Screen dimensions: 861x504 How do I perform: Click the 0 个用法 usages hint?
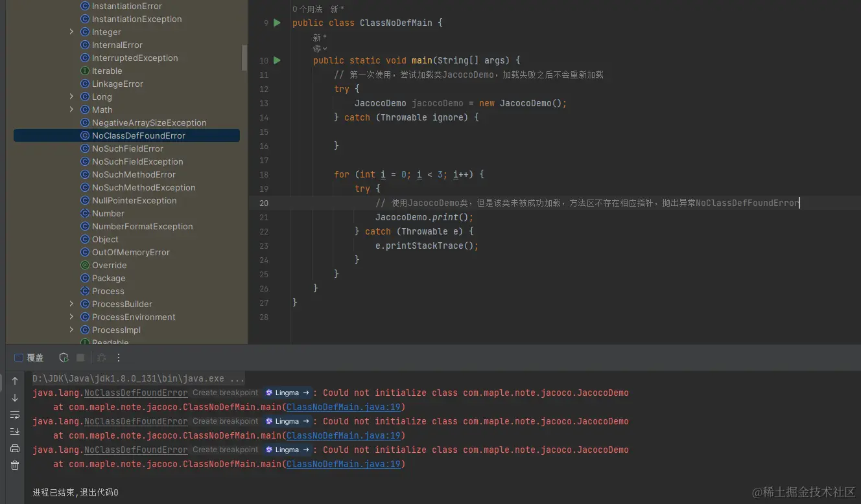[x=307, y=9]
